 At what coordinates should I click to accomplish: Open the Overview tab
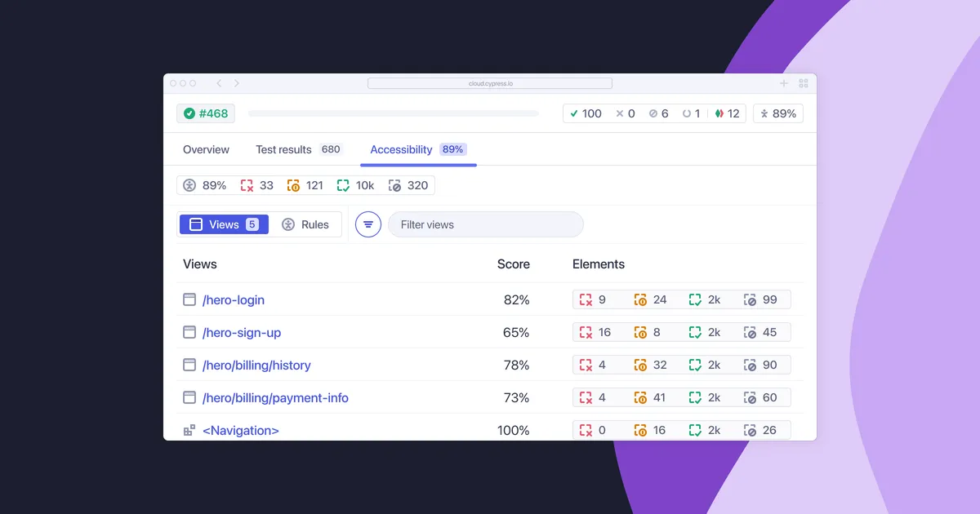(x=206, y=149)
